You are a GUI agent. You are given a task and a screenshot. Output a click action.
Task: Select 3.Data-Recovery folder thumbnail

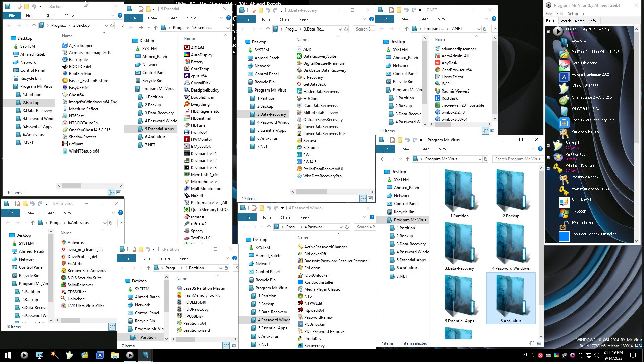tap(459, 246)
